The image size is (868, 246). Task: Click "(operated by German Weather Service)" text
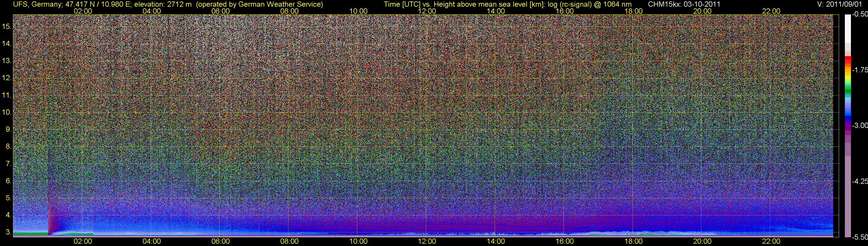coord(260,4)
